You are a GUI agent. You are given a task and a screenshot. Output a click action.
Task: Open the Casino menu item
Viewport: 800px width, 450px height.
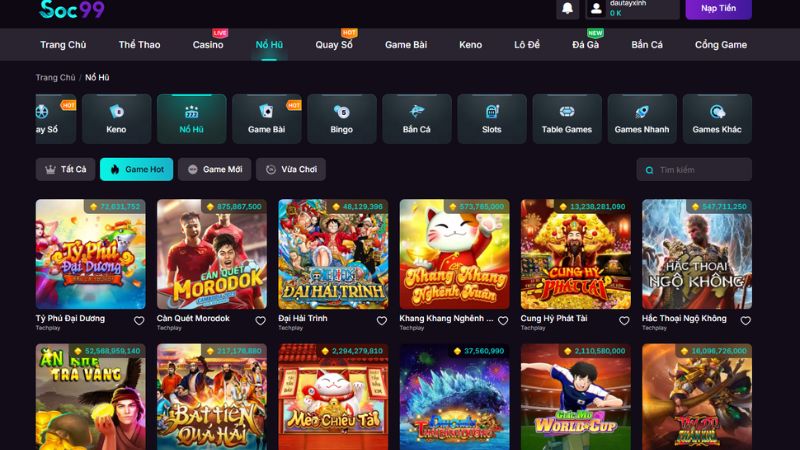pos(208,45)
